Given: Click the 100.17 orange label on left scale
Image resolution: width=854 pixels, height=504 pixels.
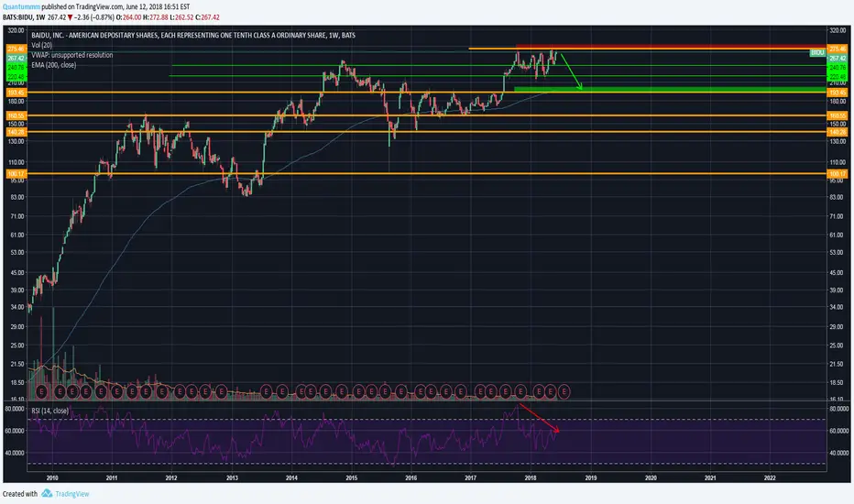Looking at the screenshot, I should click(x=16, y=174).
